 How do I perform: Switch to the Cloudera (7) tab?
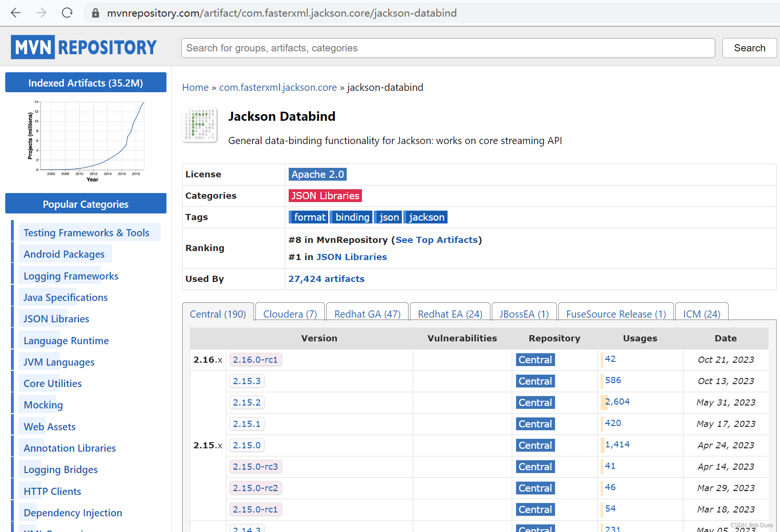[x=290, y=314]
